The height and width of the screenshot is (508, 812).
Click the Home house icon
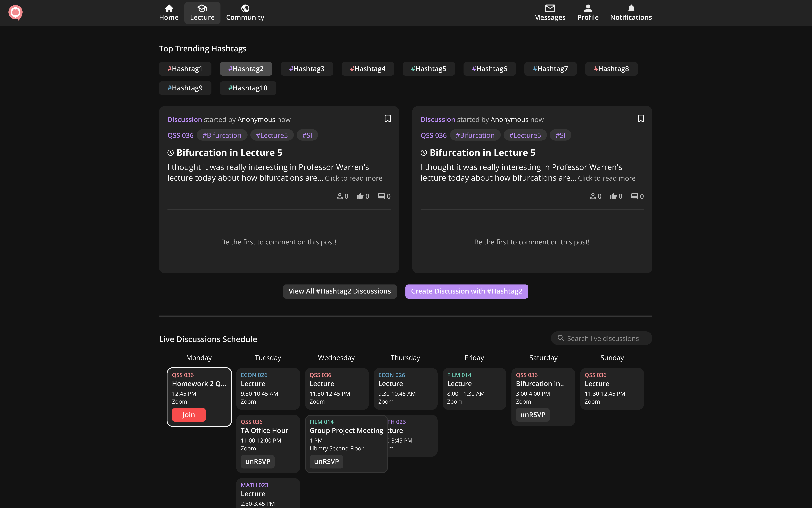click(169, 8)
